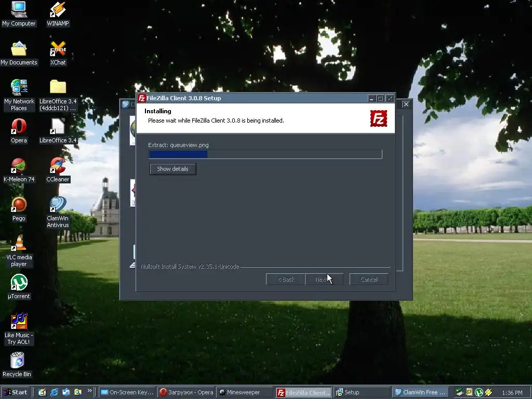The image size is (532, 399).
Task: Minimize the FileZilla Setup window
Action: (371, 98)
